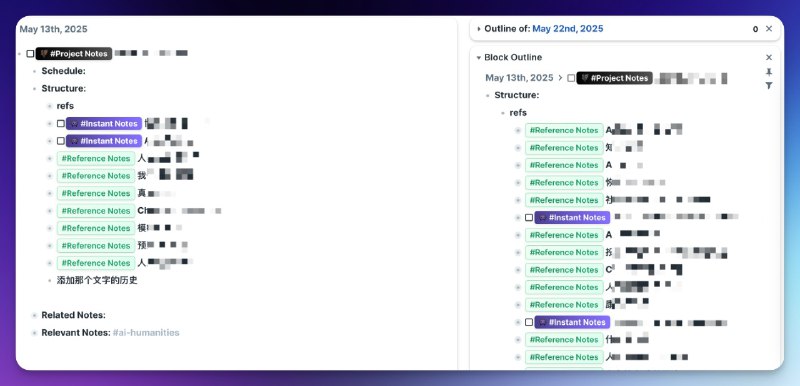Click the reference count 0 in sidebar
800x386 pixels.
(755, 29)
